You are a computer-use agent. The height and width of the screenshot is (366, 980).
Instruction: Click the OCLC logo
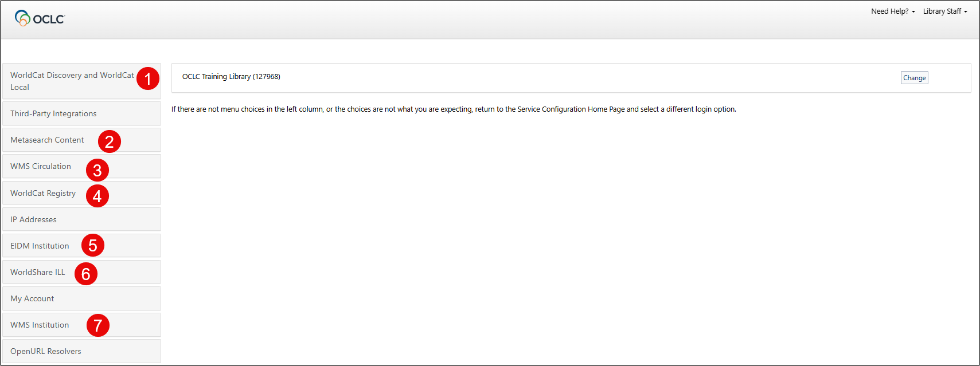pos(40,18)
